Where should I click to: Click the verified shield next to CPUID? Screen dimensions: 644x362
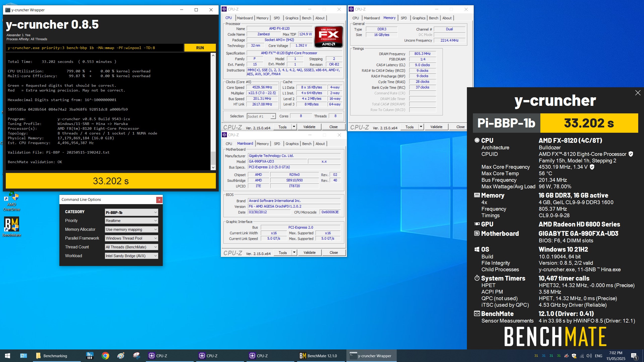click(x=631, y=154)
